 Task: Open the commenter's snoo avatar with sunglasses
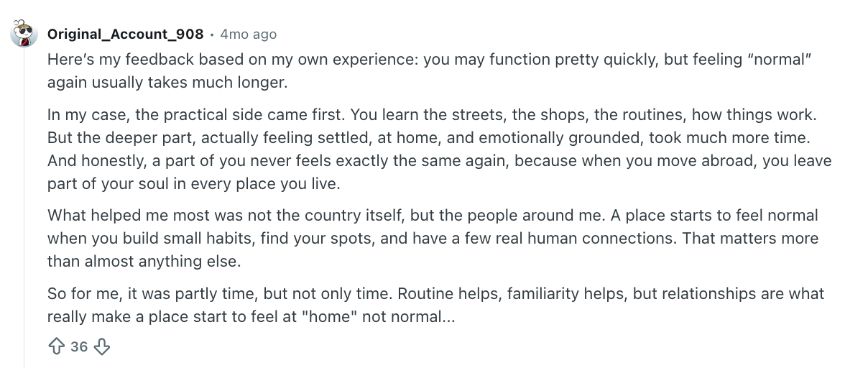24,33
